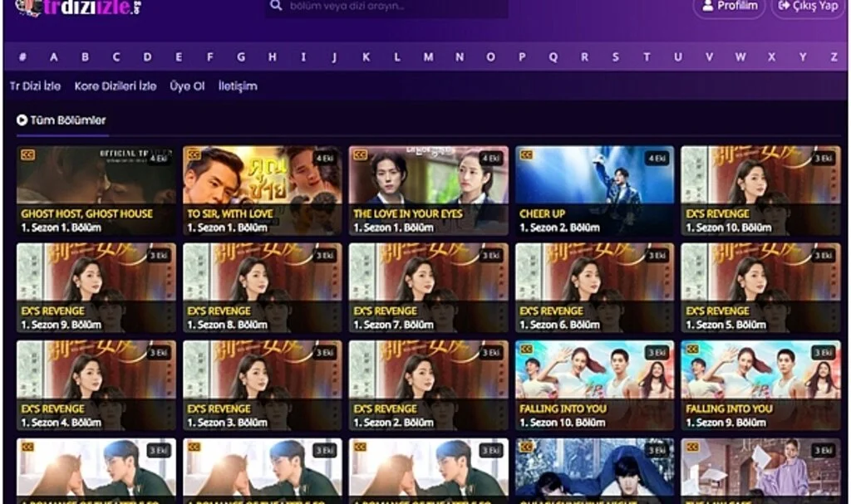851x504 pixels.
Task: Filter series by letter W
Action: pyautogui.click(x=740, y=57)
